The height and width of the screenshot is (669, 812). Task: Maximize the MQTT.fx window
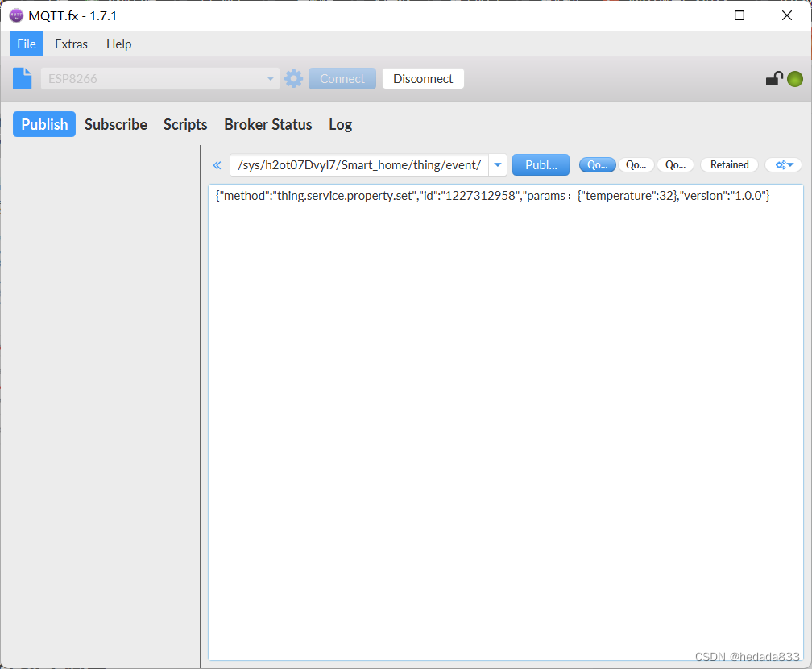739,15
